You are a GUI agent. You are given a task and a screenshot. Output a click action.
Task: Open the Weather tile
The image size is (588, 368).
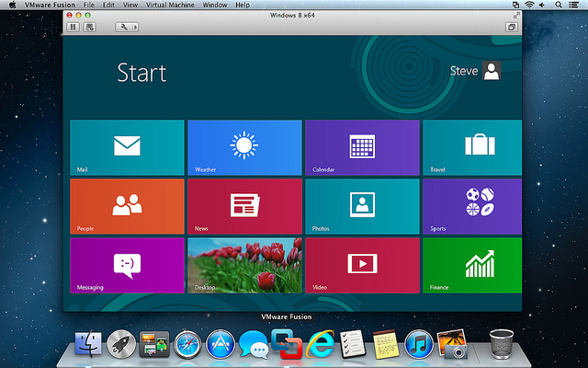point(244,147)
